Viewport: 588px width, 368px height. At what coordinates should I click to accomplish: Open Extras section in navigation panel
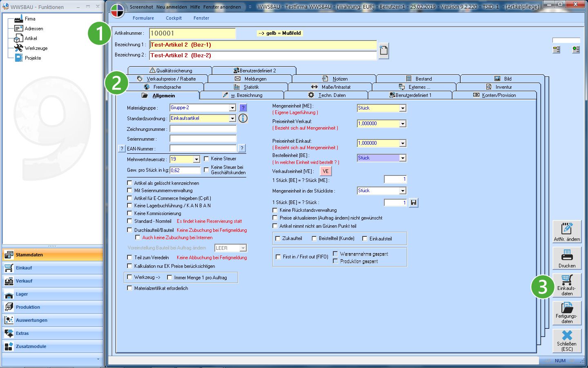[53, 333]
